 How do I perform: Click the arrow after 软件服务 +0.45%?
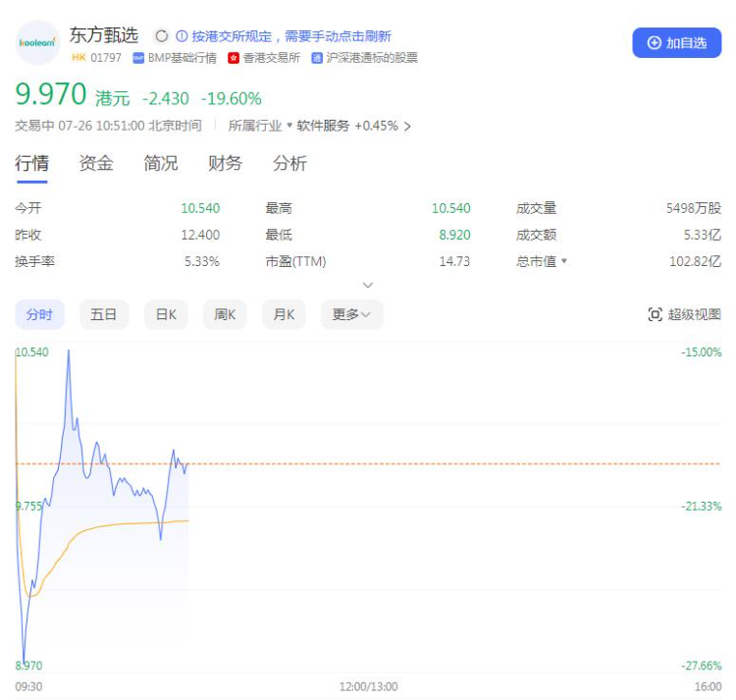pyautogui.click(x=407, y=127)
